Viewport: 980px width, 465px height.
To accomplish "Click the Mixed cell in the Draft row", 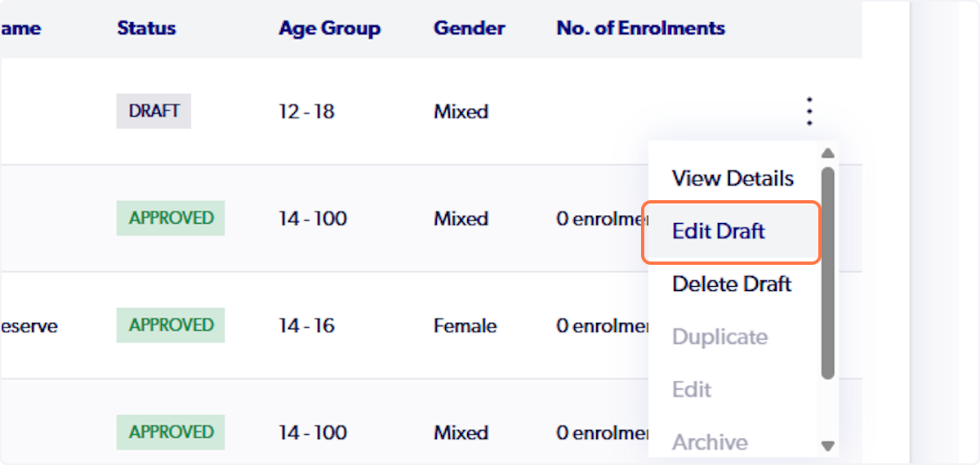I will (x=461, y=112).
